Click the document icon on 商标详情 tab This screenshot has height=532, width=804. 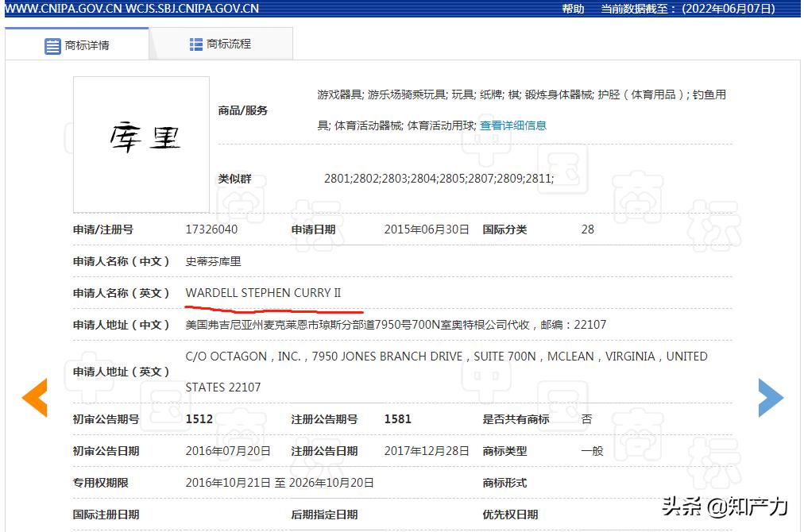tap(49, 44)
